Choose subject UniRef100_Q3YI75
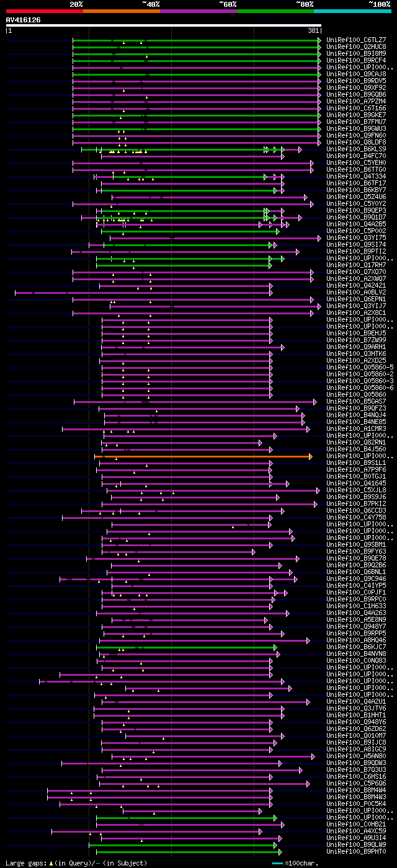 coord(357,238)
